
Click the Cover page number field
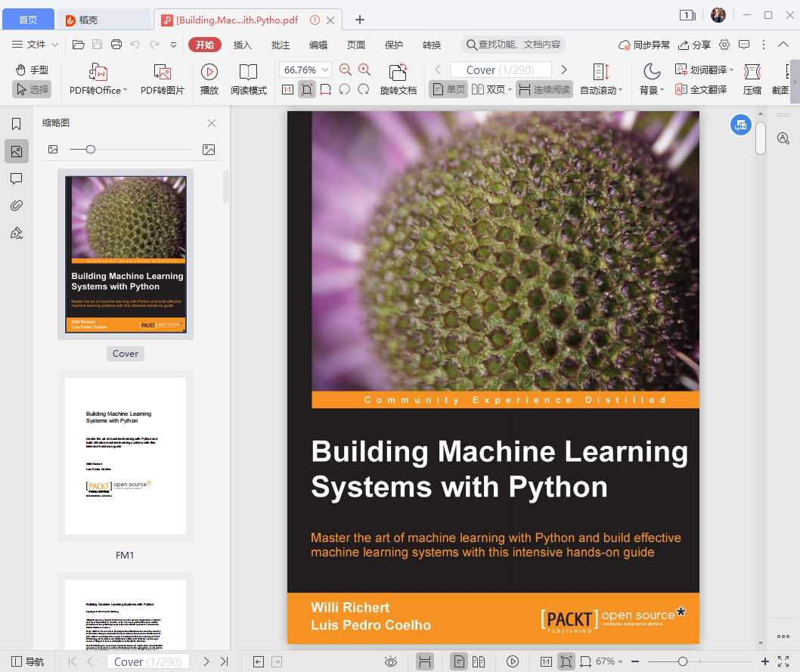pos(501,70)
